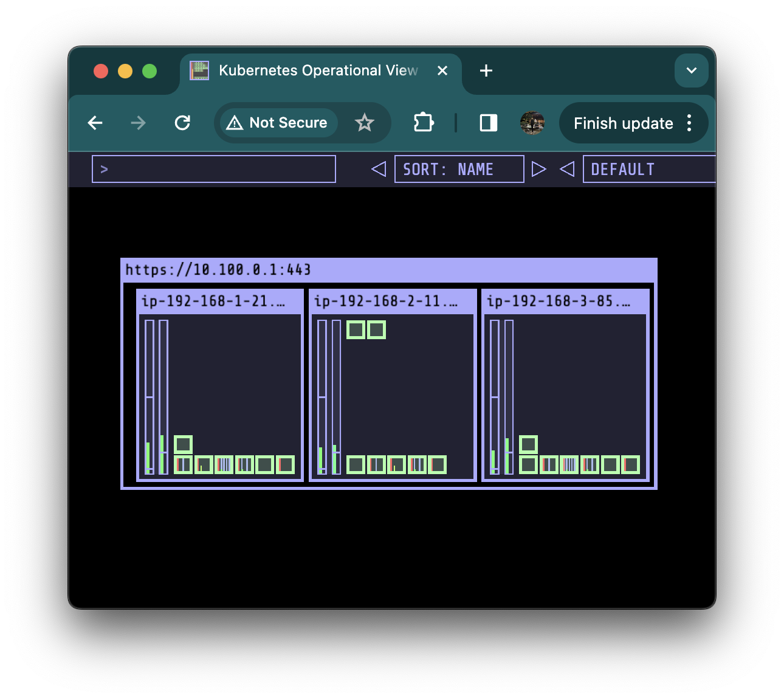
Task: Select right top-row pod in node ip-192-168-2-11
Action: [376, 330]
